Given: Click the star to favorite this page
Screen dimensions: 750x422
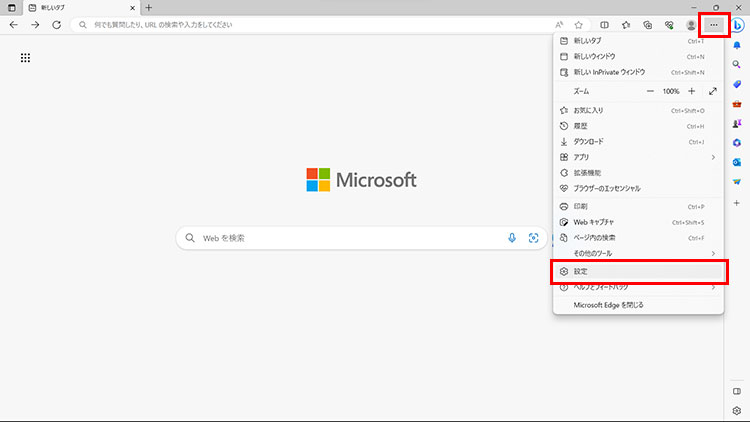Looking at the screenshot, I should click(x=577, y=24).
